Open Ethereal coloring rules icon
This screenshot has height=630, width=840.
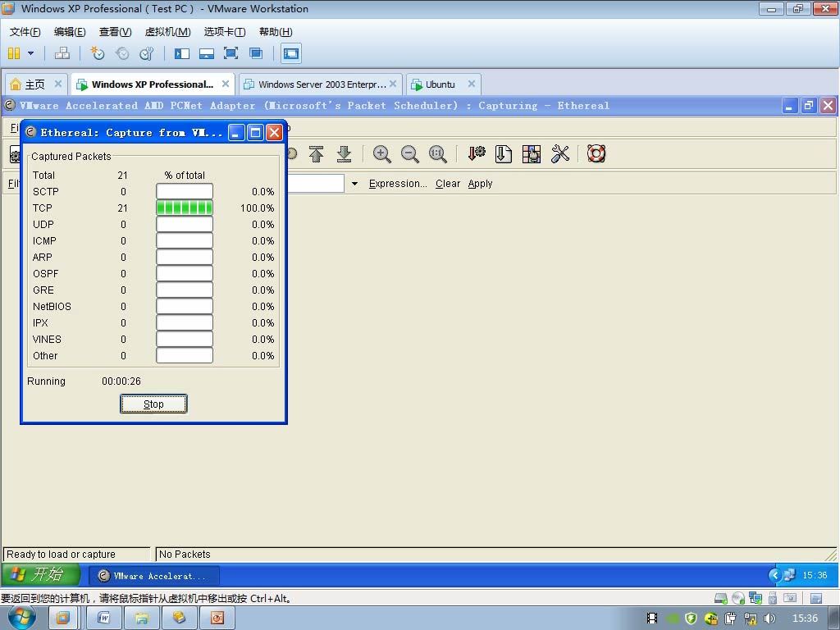pos(532,154)
